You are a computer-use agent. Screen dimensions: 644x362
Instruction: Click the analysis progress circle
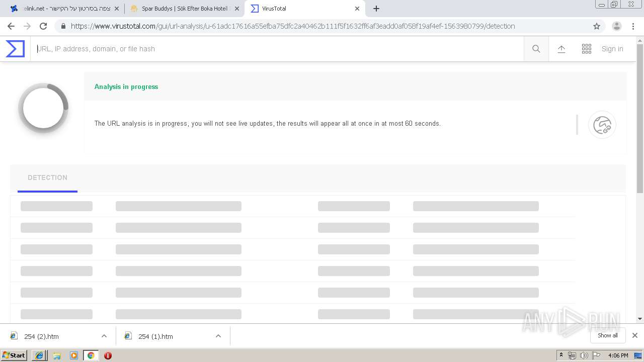pos(43,108)
